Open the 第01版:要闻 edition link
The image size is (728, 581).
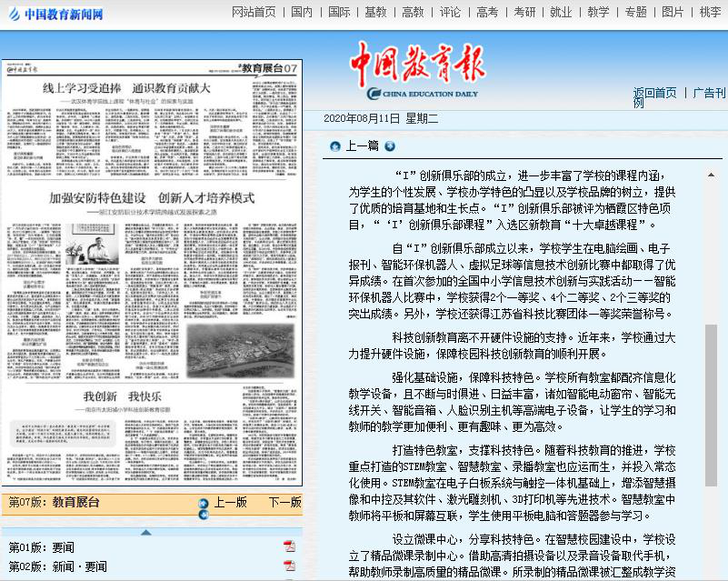tap(42, 546)
